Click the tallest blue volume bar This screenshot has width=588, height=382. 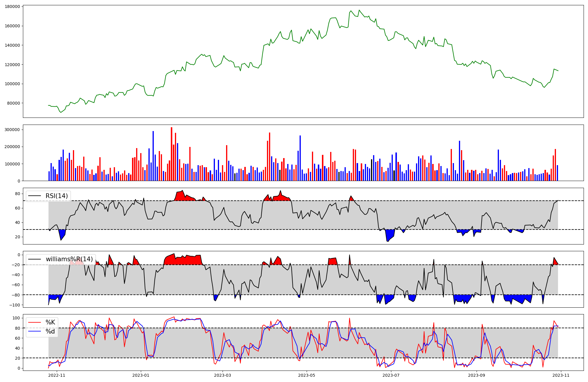pos(153,156)
